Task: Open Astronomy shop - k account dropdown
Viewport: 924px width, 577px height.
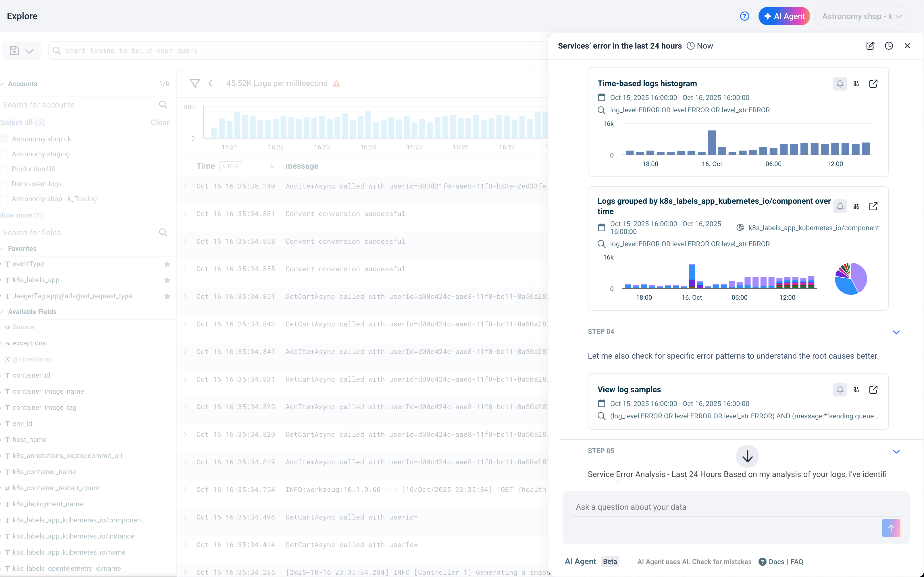Action: click(x=862, y=16)
